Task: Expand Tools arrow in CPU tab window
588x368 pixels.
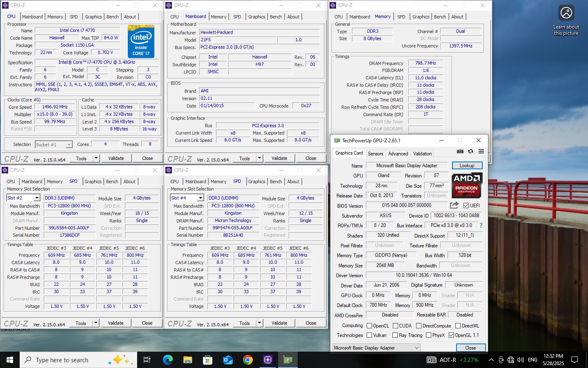Action: 96,158
